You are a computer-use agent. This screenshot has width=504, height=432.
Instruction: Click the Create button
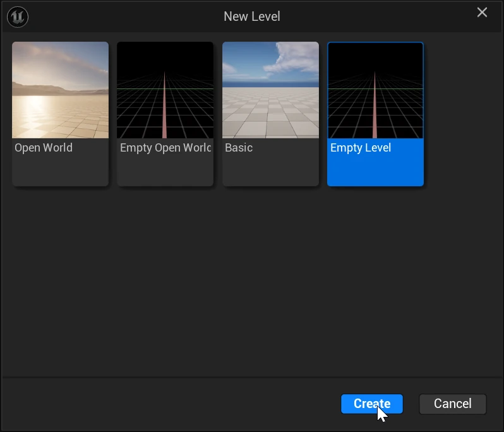click(x=372, y=404)
